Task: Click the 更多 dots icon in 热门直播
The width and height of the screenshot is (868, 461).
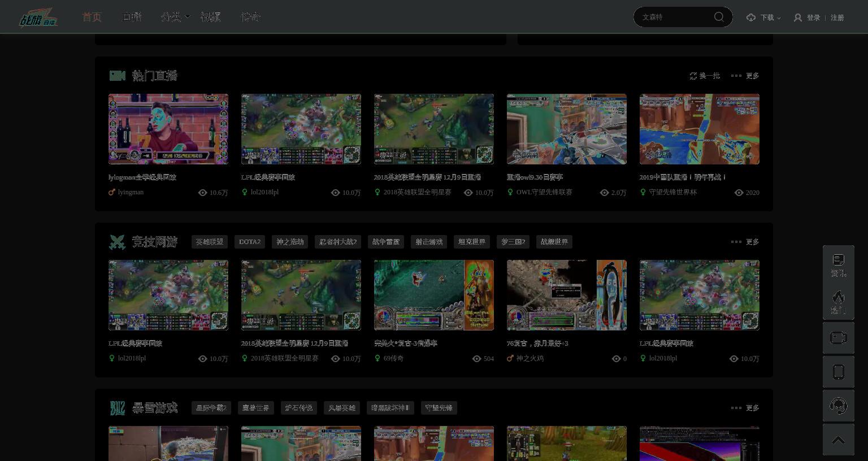Action: click(x=736, y=76)
